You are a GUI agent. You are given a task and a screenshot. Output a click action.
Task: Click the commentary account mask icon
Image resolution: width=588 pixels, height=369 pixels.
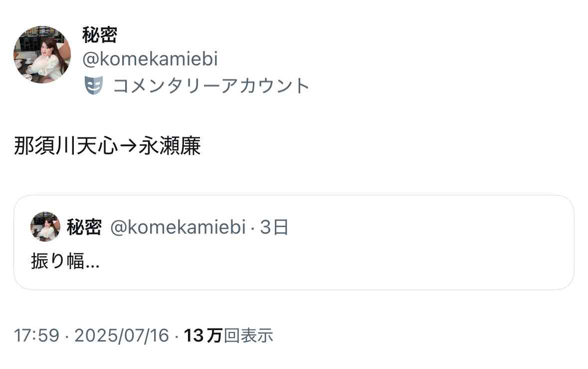pyautogui.click(x=93, y=85)
